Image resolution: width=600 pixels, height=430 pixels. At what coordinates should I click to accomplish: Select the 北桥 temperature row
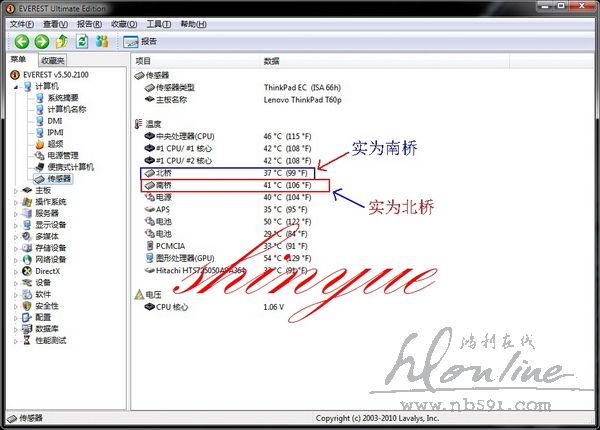[x=227, y=173]
